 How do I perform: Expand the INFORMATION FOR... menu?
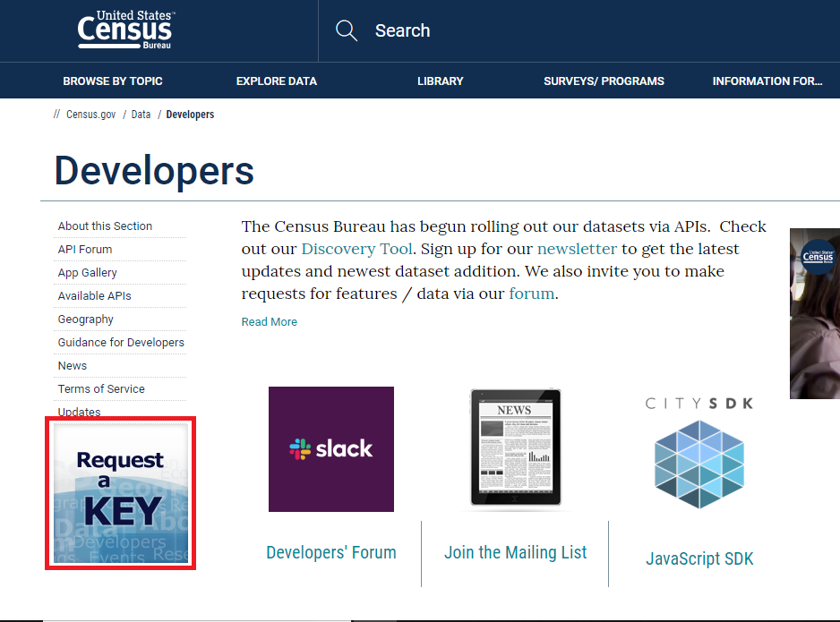click(767, 81)
